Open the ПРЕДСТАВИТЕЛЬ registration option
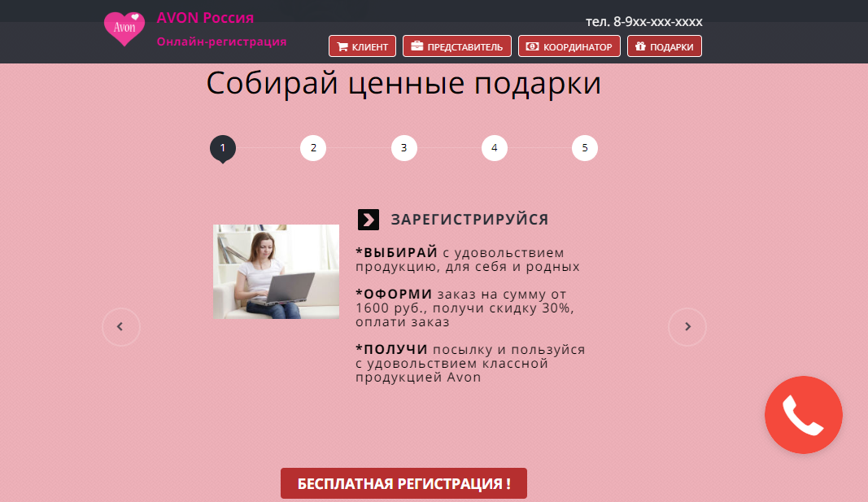The image size is (868, 502). click(x=456, y=46)
